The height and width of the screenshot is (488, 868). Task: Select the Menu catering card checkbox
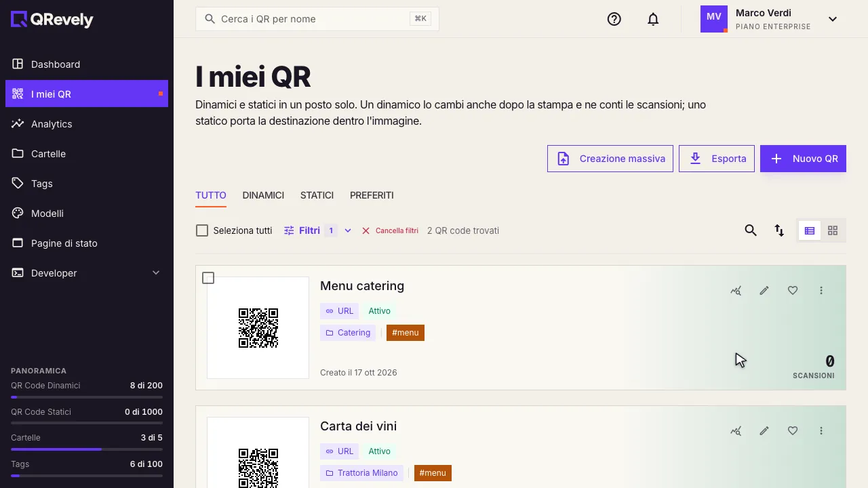click(208, 278)
